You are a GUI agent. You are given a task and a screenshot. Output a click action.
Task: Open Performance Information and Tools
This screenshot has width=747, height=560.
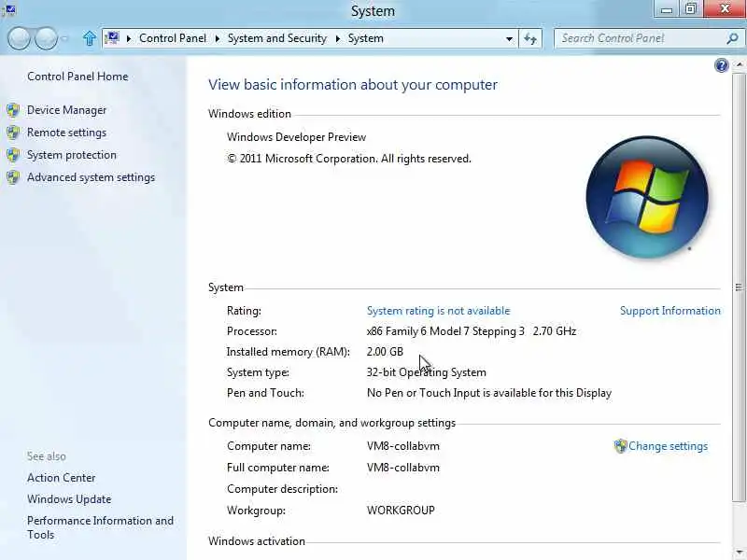(100, 527)
